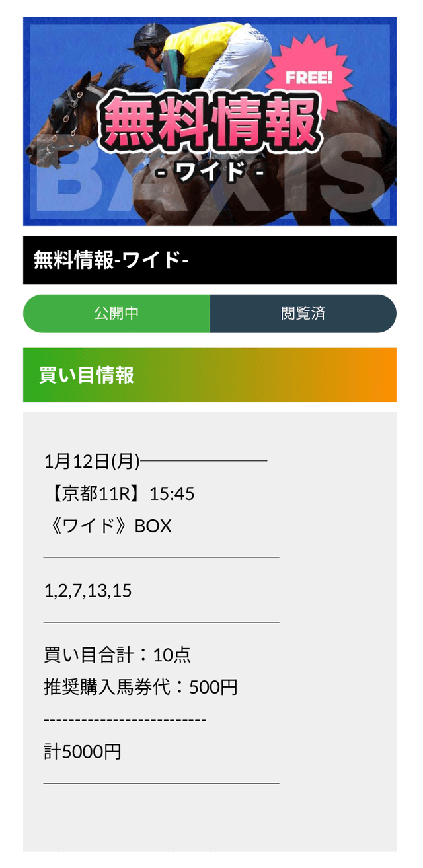
Task: Click the date 1月12日(月)
Action: pyautogui.click(x=92, y=461)
